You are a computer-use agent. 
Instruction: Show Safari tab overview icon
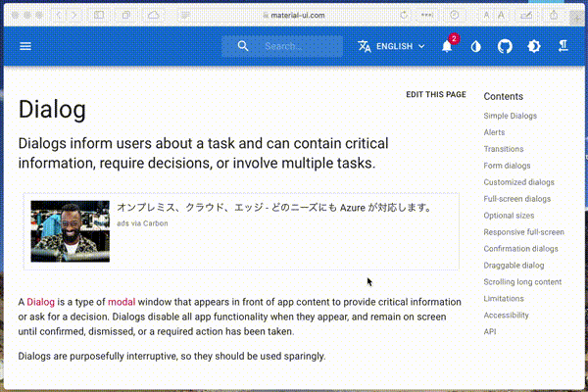click(x=126, y=15)
